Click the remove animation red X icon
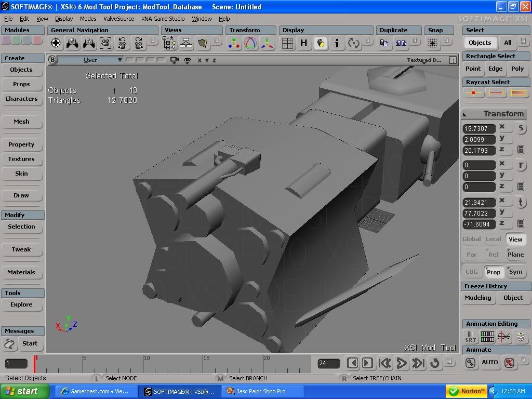Screen dimensions: 532x399 click(x=509, y=363)
